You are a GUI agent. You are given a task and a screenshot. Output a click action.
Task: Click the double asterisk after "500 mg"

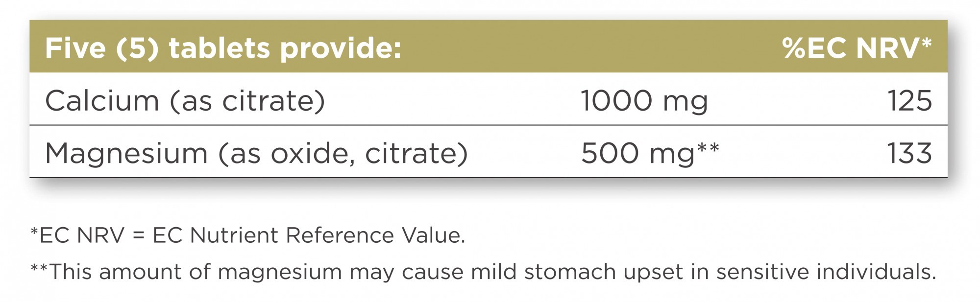(x=708, y=147)
